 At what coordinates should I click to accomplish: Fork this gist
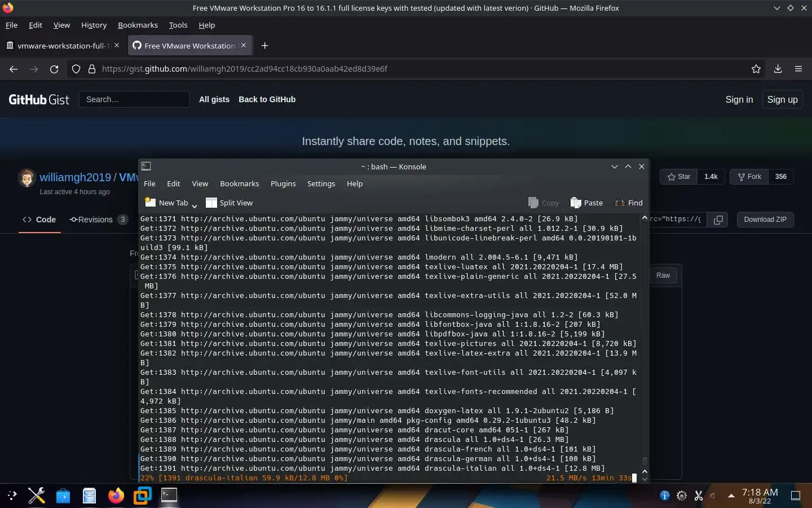(749, 177)
